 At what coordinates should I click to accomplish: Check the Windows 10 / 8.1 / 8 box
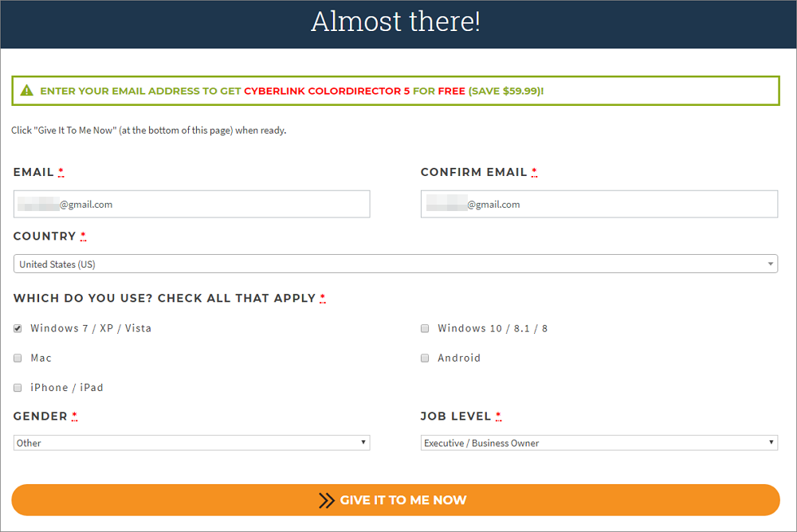click(x=425, y=328)
